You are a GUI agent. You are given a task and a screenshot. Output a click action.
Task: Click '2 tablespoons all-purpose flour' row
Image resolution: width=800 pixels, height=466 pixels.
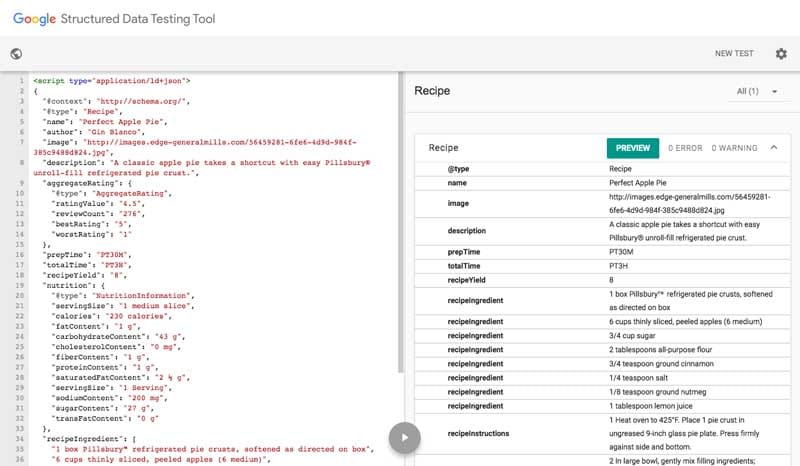(602, 350)
